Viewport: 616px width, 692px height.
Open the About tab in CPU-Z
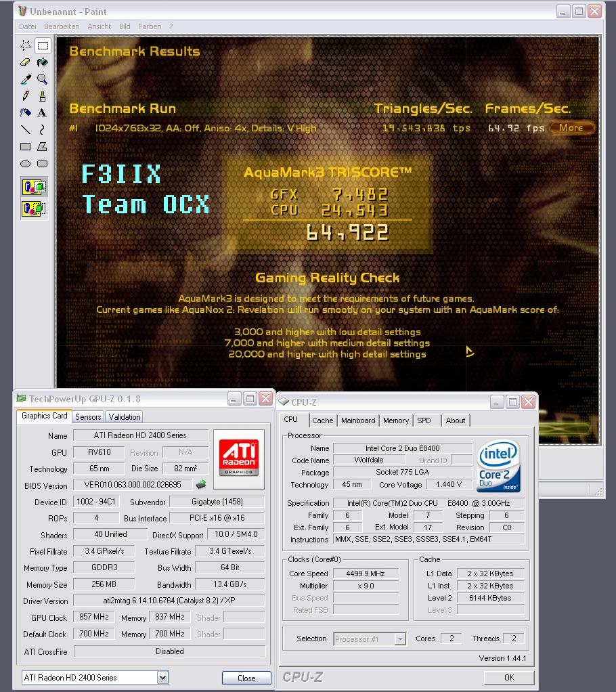click(x=456, y=420)
